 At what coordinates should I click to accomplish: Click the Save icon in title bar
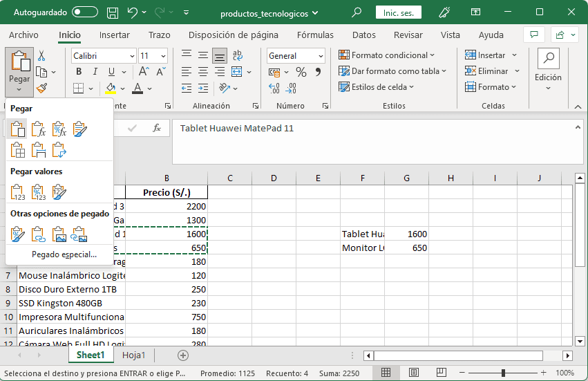pos(113,12)
